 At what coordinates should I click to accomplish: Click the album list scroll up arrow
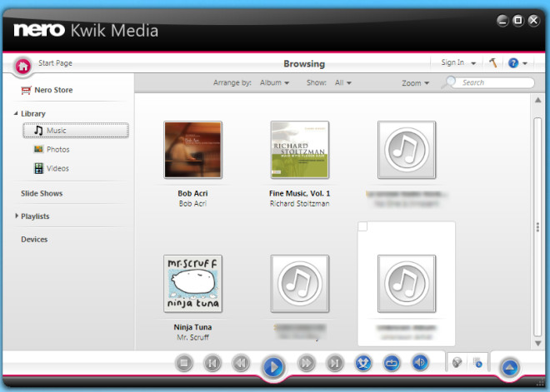[537, 100]
